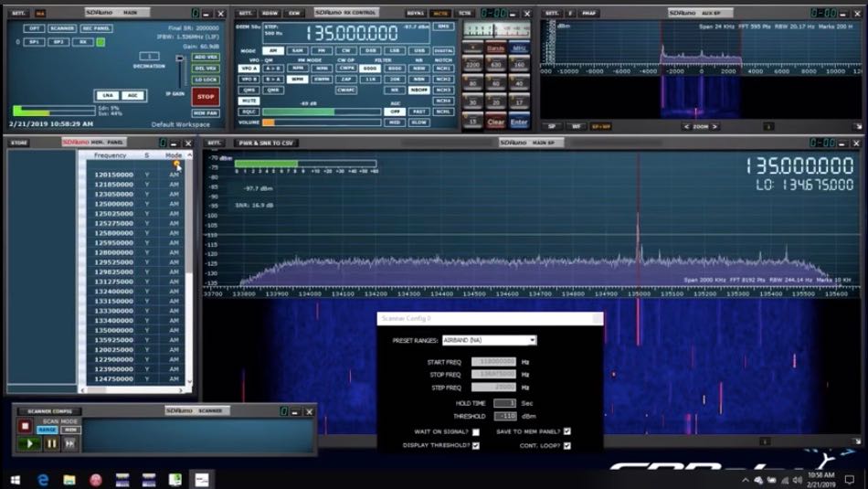Open File Explorer from the taskbar
Image resolution: width=868 pixels, height=489 pixels.
(69, 480)
